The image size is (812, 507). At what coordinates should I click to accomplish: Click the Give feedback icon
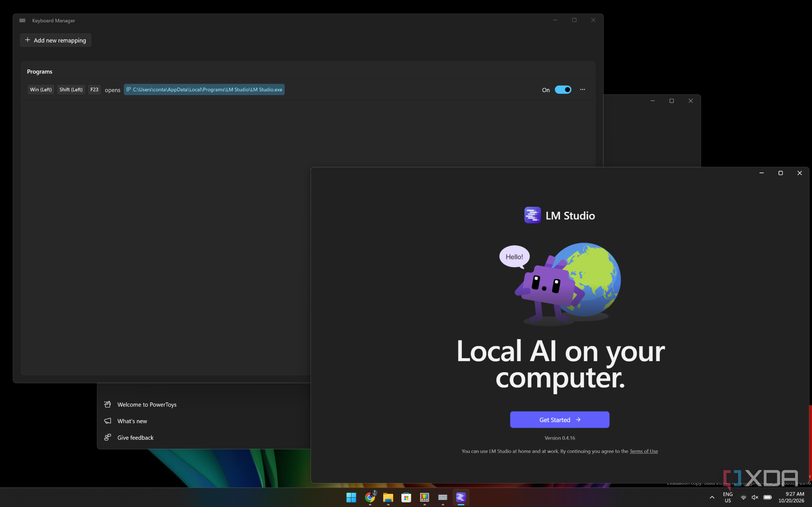[108, 438]
